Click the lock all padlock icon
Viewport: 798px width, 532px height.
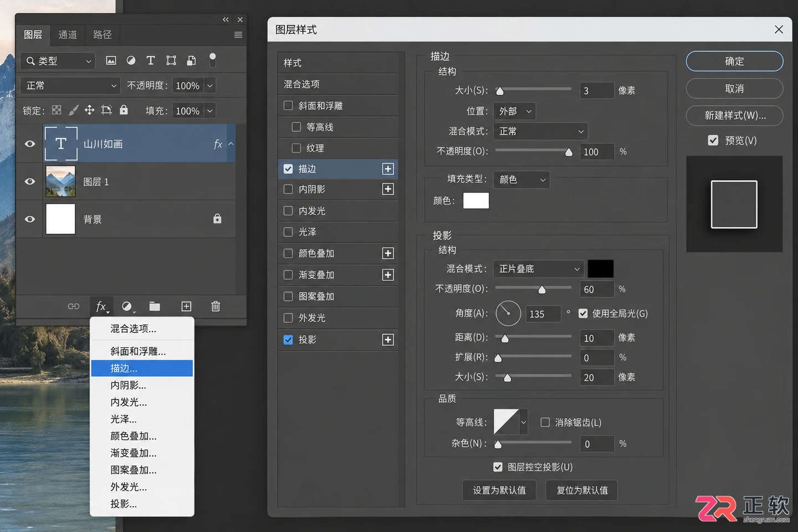click(124, 110)
